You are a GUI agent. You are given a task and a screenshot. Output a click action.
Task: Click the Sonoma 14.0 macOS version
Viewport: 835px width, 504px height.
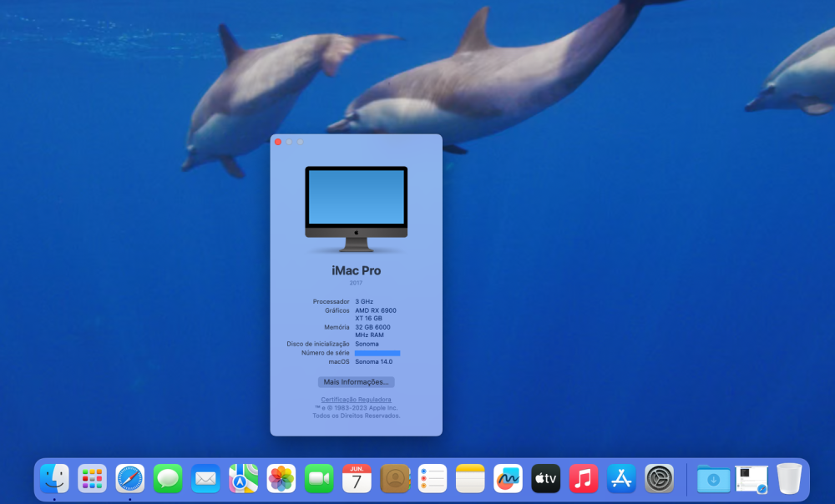click(x=374, y=361)
